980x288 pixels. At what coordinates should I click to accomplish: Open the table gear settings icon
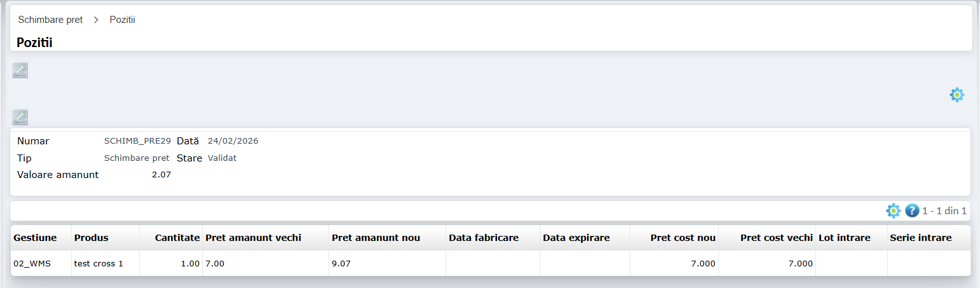[893, 210]
